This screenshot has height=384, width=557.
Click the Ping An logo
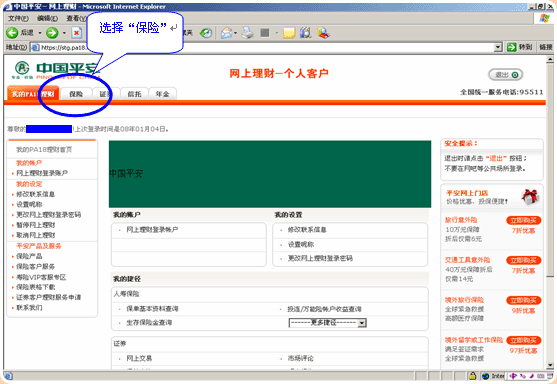coord(55,70)
